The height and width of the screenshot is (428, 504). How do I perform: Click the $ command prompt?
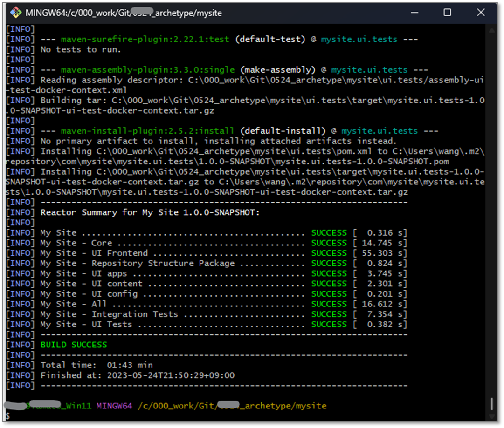(8, 416)
